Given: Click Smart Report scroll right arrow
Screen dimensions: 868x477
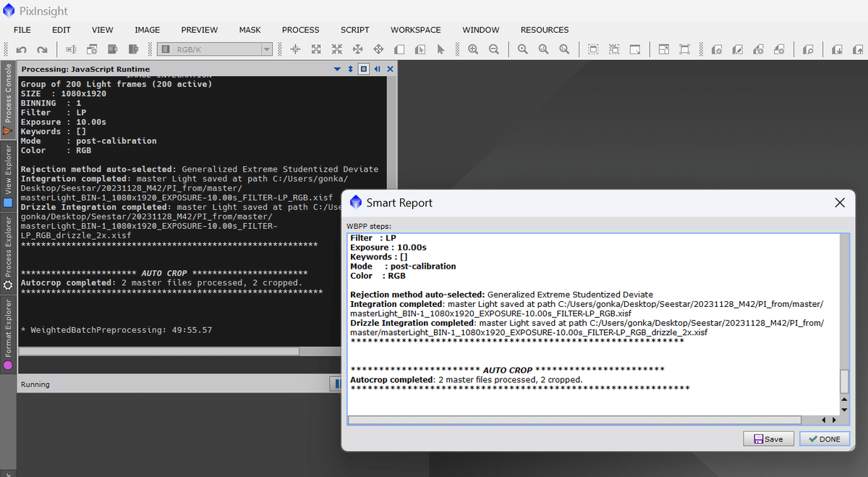Looking at the screenshot, I should (835, 420).
